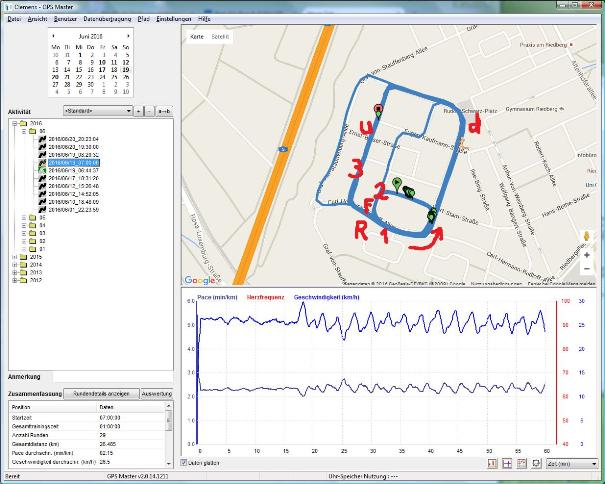Select the green-icon activity ending 06:44:37
The height and width of the screenshot is (484, 605).
pos(73,170)
